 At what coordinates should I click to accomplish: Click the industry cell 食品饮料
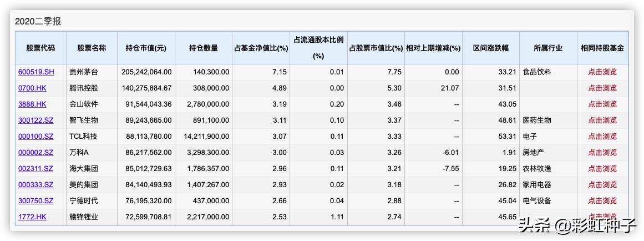pyautogui.click(x=537, y=72)
